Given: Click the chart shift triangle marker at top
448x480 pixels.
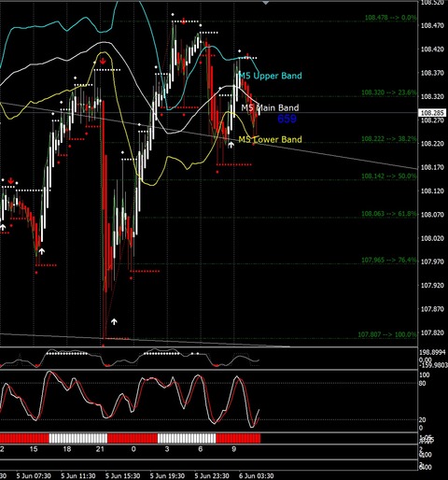Looking at the screenshot, I should pyautogui.click(x=265, y=3).
